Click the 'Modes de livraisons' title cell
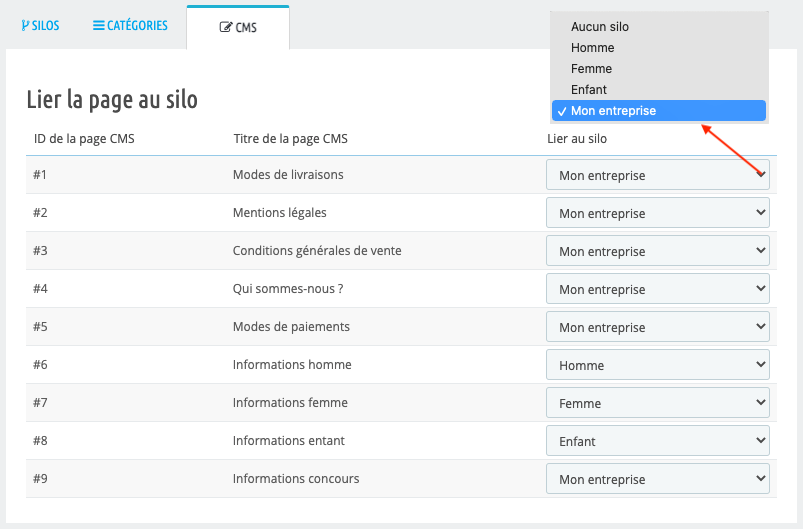 (x=288, y=175)
